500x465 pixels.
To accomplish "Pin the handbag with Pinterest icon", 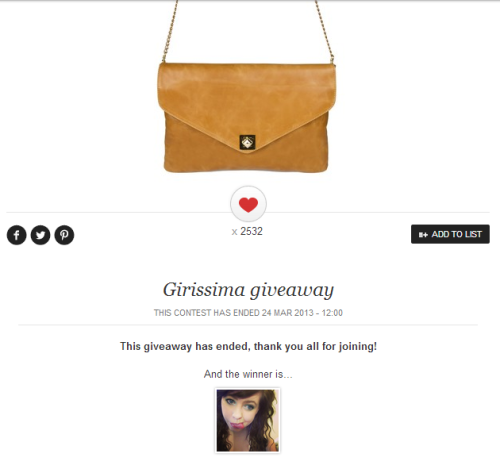I will click(x=64, y=235).
